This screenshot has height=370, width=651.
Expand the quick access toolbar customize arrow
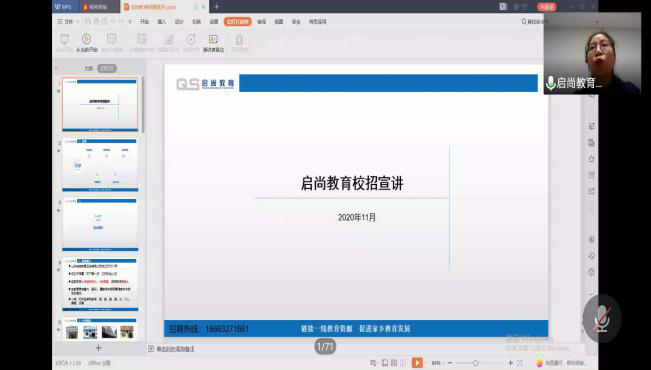coord(130,21)
